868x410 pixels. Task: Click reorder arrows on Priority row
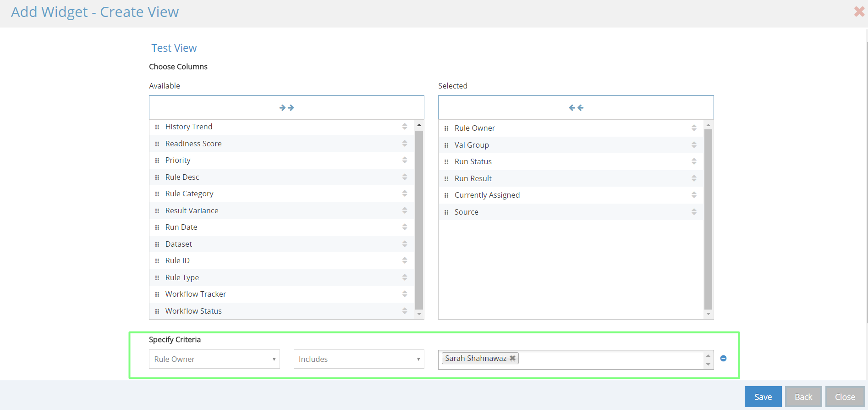click(405, 160)
